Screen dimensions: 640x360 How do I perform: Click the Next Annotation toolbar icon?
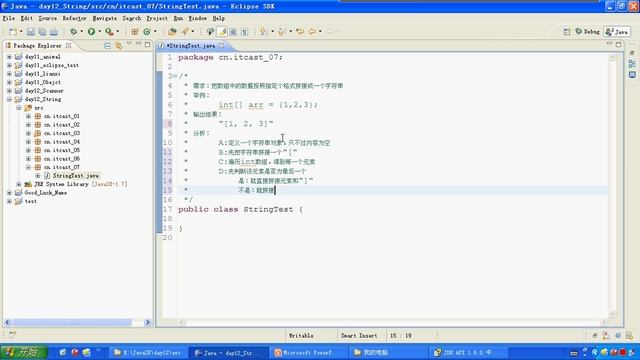(x=263, y=31)
